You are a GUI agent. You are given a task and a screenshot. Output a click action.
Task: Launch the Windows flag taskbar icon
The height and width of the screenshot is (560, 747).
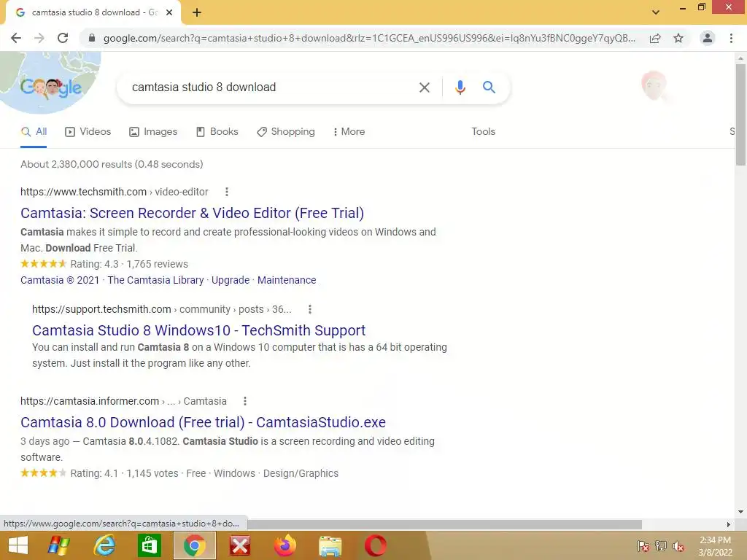[58, 545]
